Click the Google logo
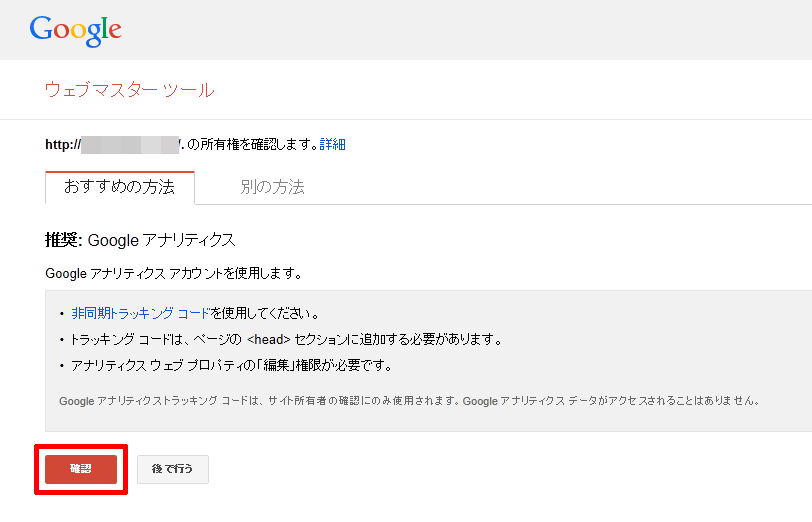 tap(76, 31)
